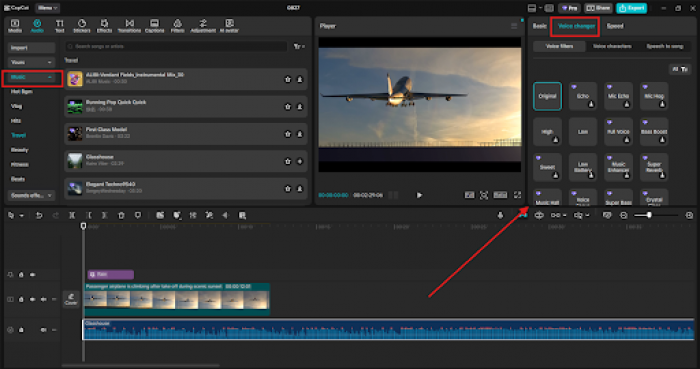
Task: Click the record voiceover microphone icon
Action: [500, 215]
